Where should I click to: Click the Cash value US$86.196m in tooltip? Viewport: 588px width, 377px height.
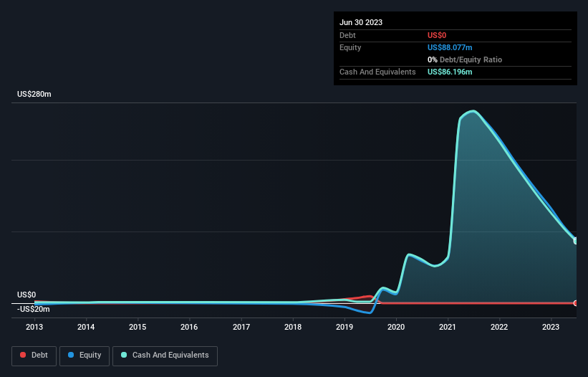point(450,72)
